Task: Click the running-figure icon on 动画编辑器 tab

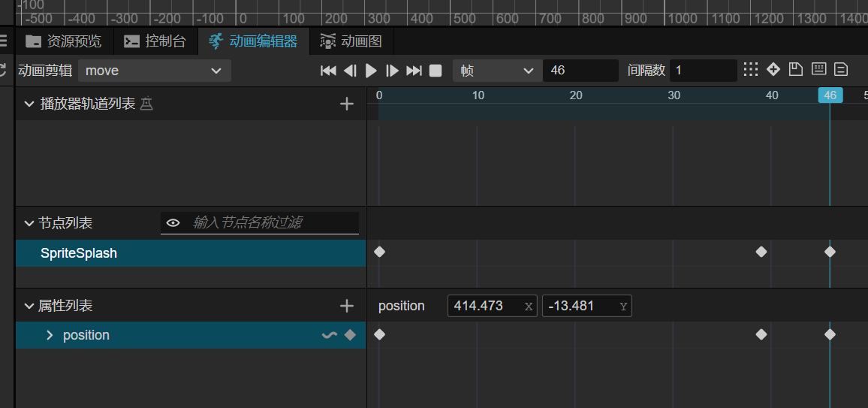Action: coord(216,41)
